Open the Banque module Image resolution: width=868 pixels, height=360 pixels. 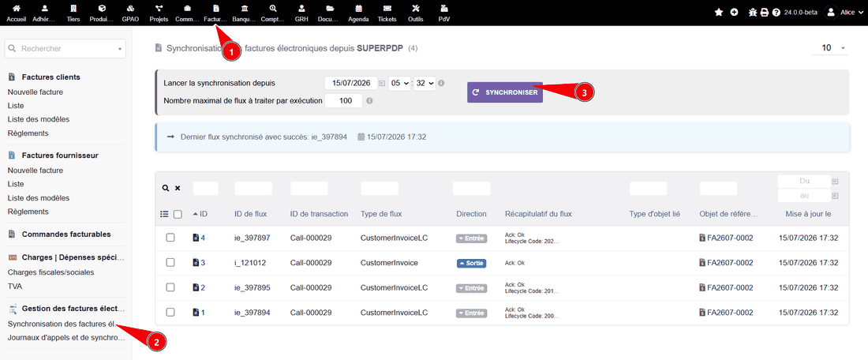245,13
